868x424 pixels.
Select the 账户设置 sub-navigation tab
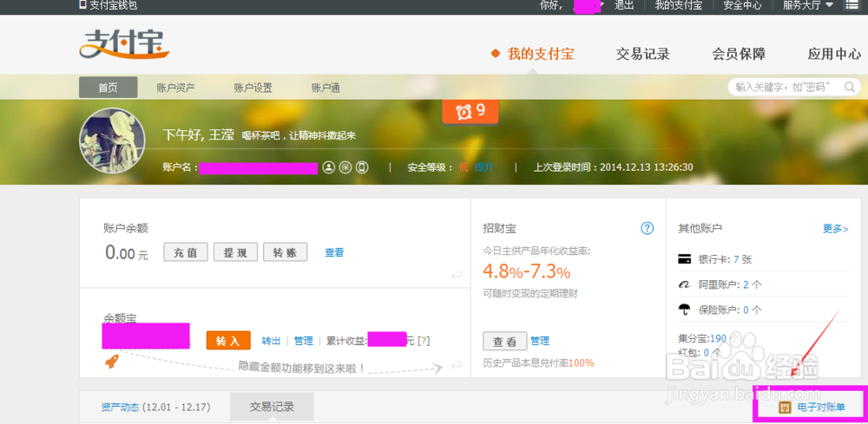pos(253,88)
